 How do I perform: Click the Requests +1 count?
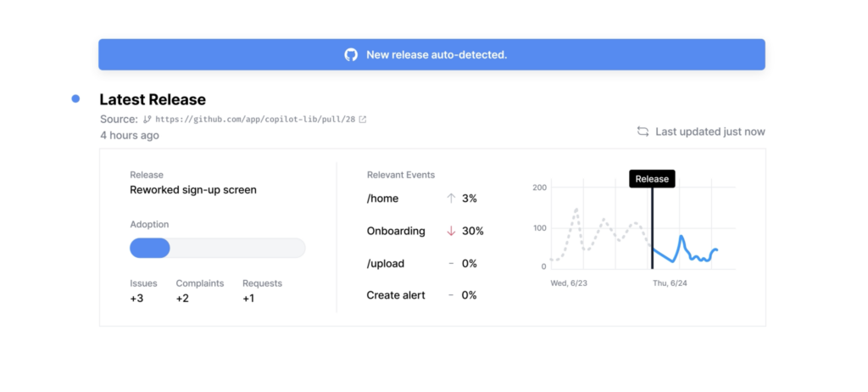pos(248,298)
